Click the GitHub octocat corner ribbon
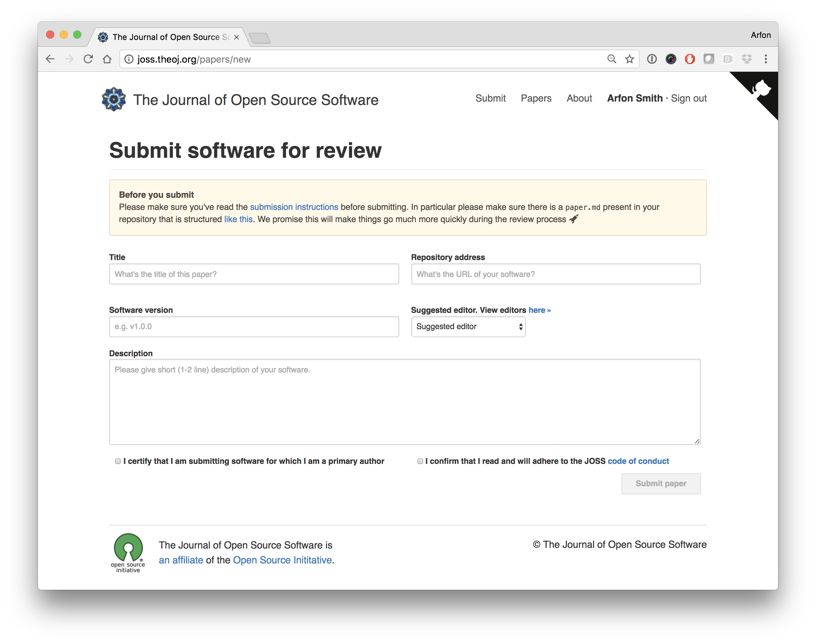 click(762, 89)
